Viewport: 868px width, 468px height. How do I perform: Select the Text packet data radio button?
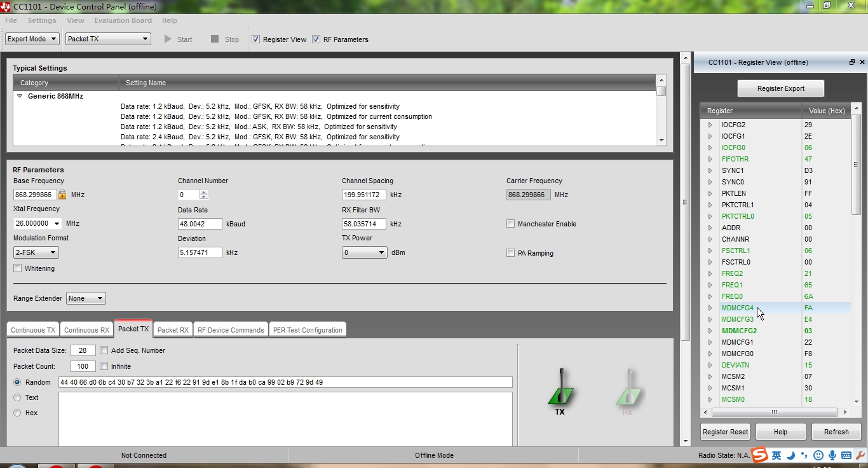pos(17,397)
